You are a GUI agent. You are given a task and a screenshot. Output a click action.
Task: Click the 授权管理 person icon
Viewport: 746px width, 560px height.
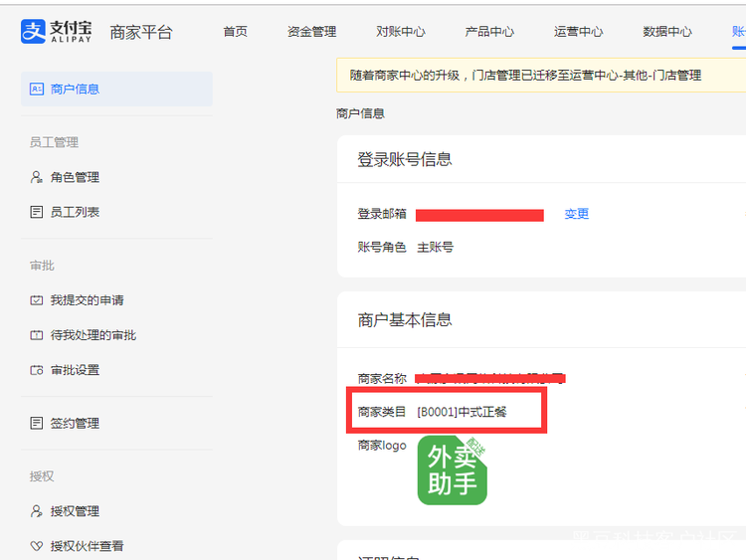click(36, 511)
